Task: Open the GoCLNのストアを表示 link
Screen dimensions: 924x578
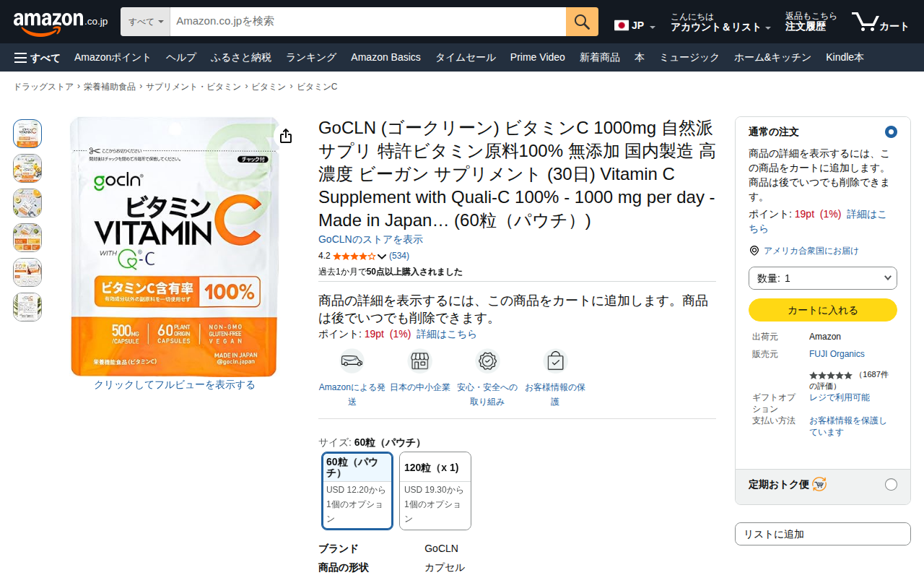Action: coord(371,239)
